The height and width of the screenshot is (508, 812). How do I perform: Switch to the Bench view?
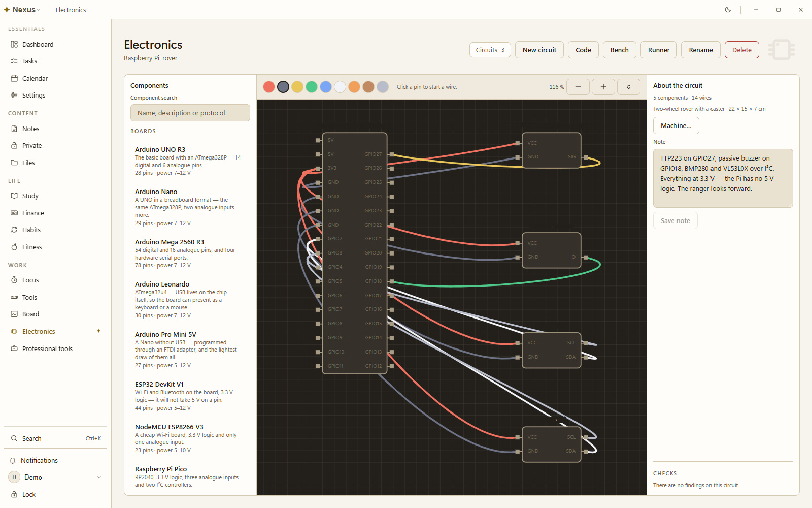pos(619,50)
